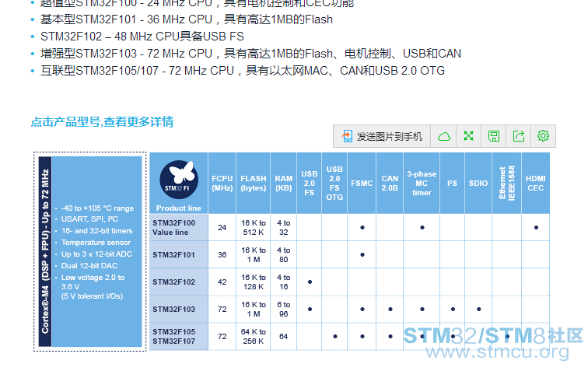Click the 42 MHz cell for STM32F102
588x371 pixels.
point(222,282)
